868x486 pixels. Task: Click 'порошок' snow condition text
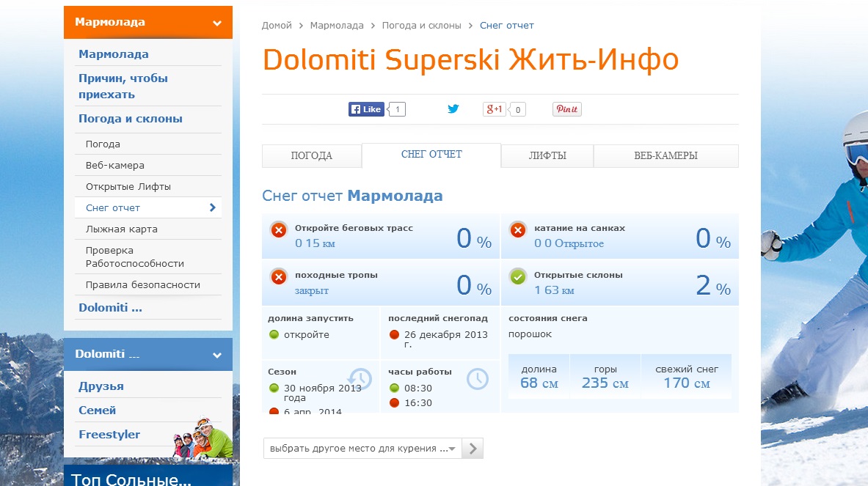[530, 334]
